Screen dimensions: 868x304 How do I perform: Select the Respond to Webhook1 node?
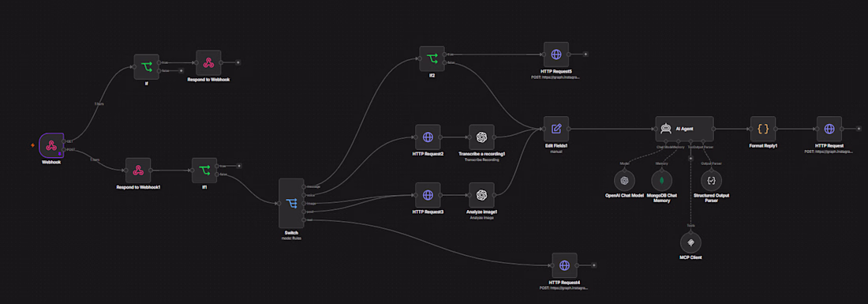pos(138,170)
